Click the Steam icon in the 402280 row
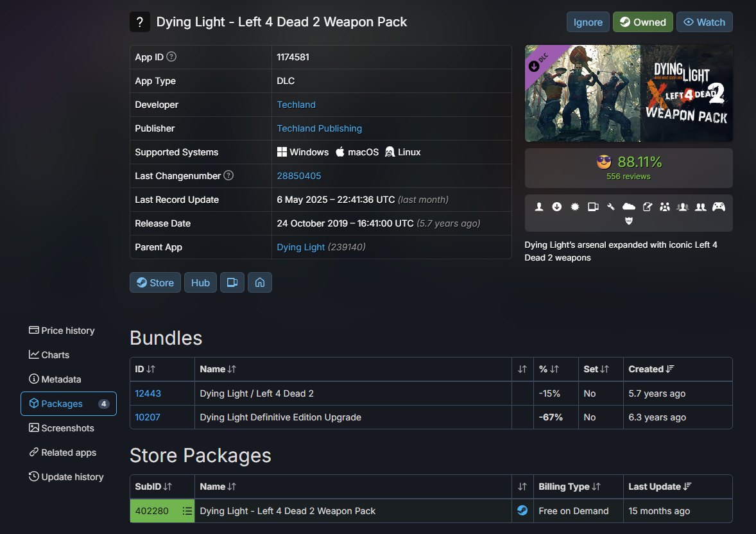756x534 pixels. point(522,510)
